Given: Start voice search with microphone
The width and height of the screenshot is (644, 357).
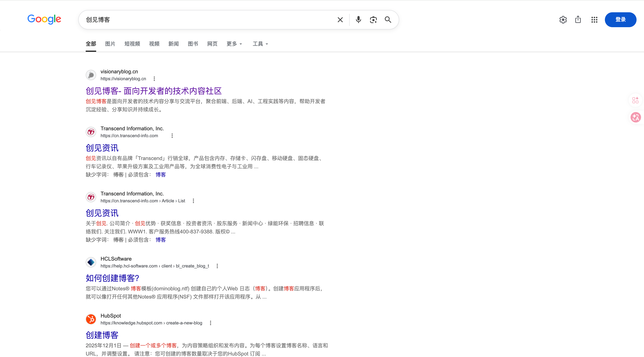Looking at the screenshot, I should [x=358, y=20].
